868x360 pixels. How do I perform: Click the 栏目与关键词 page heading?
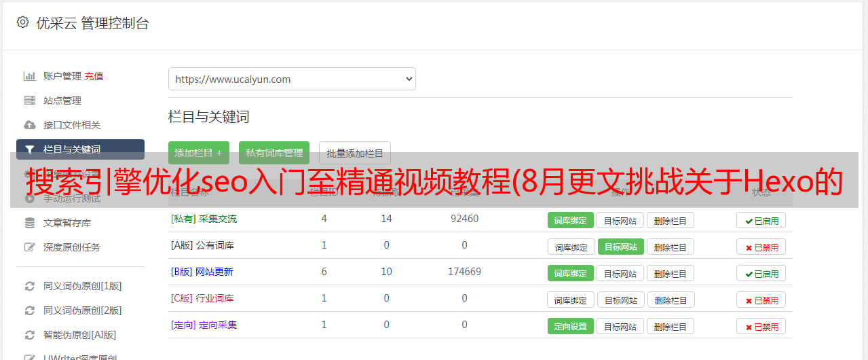coord(209,117)
